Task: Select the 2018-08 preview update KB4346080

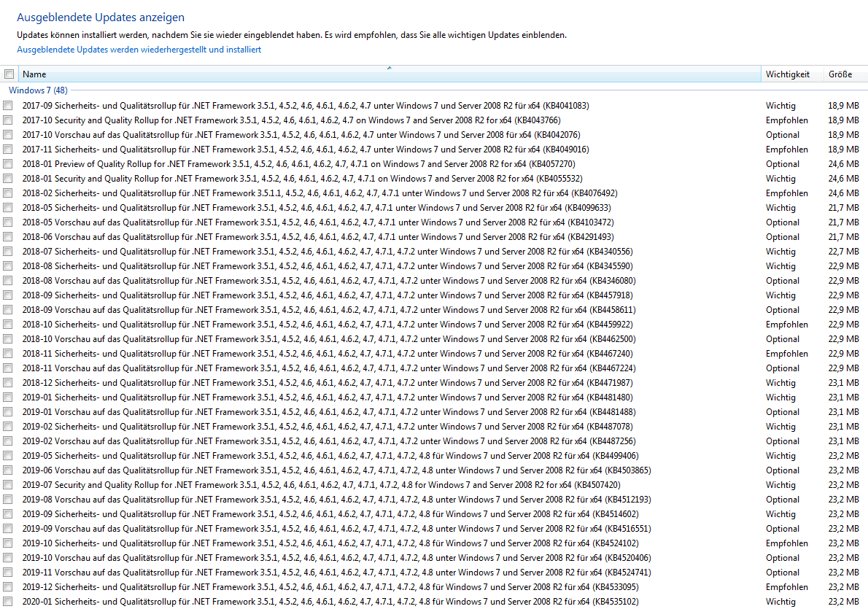Action: tap(329, 281)
